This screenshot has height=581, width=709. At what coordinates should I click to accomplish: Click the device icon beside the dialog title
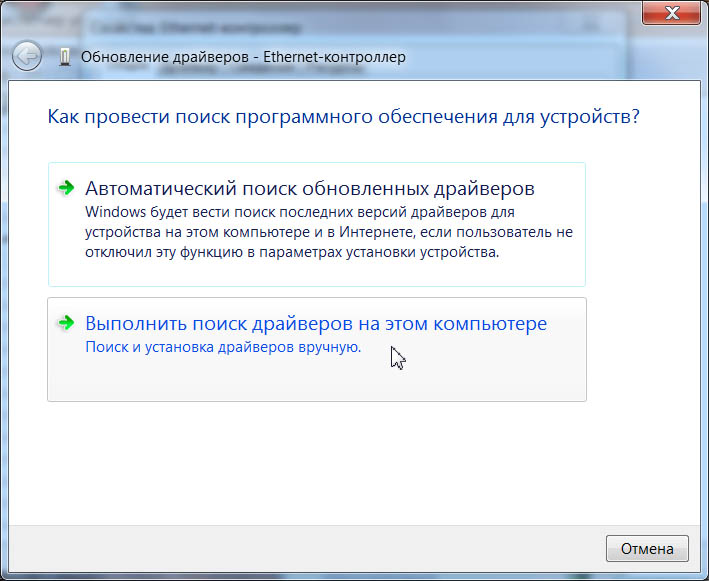65,57
